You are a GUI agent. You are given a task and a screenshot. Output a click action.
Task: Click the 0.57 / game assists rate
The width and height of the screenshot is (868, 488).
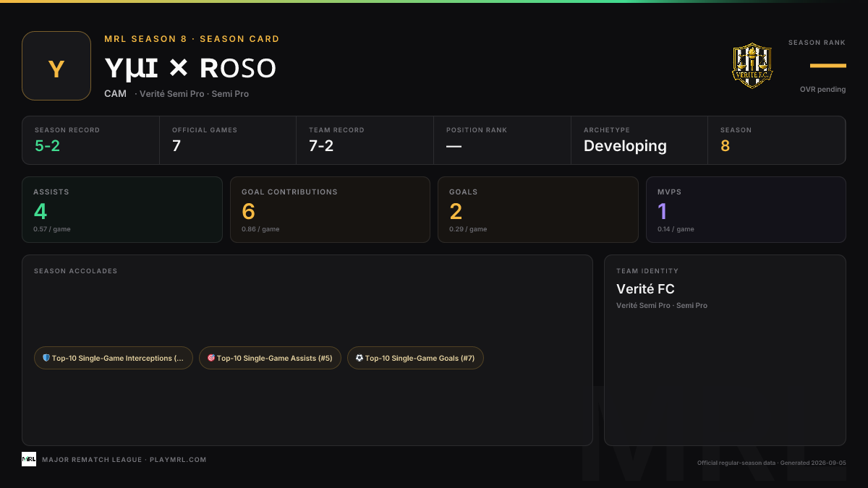pyautogui.click(x=52, y=229)
